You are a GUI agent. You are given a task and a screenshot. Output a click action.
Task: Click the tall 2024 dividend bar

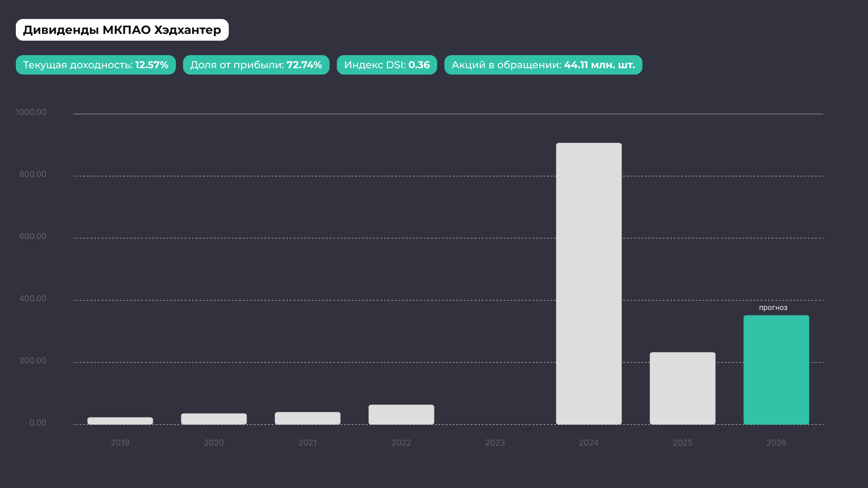pos(589,284)
